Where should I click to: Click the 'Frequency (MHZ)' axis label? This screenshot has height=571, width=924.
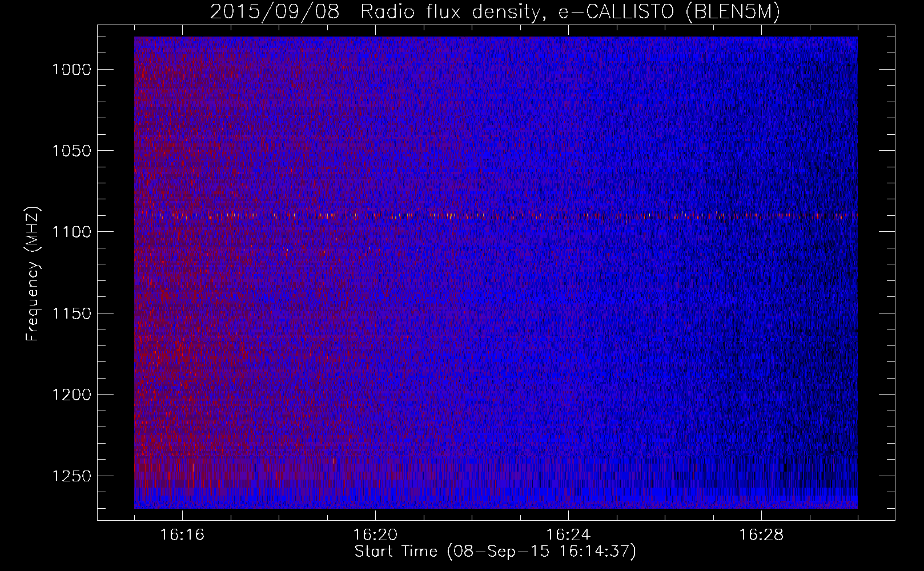[33, 274]
